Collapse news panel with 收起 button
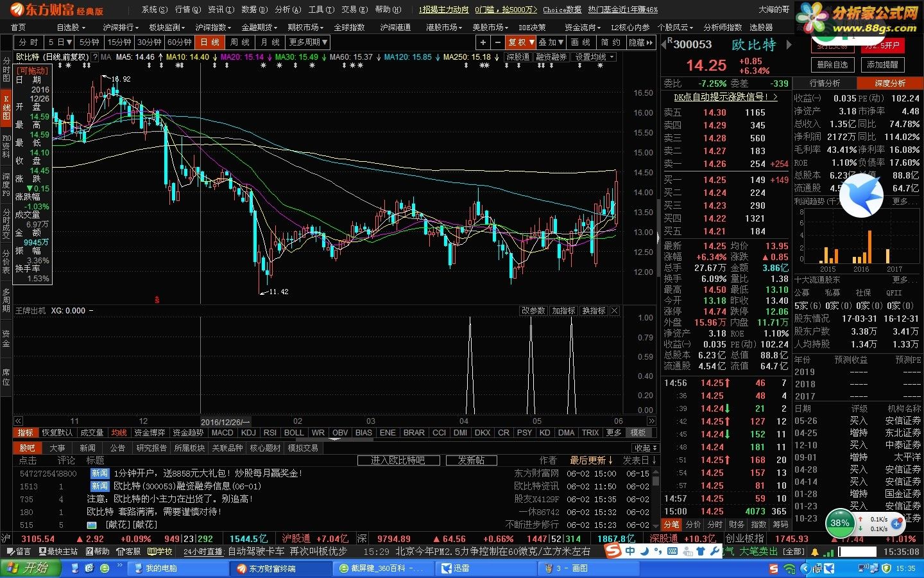The height and width of the screenshot is (578, 924). point(644,448)
